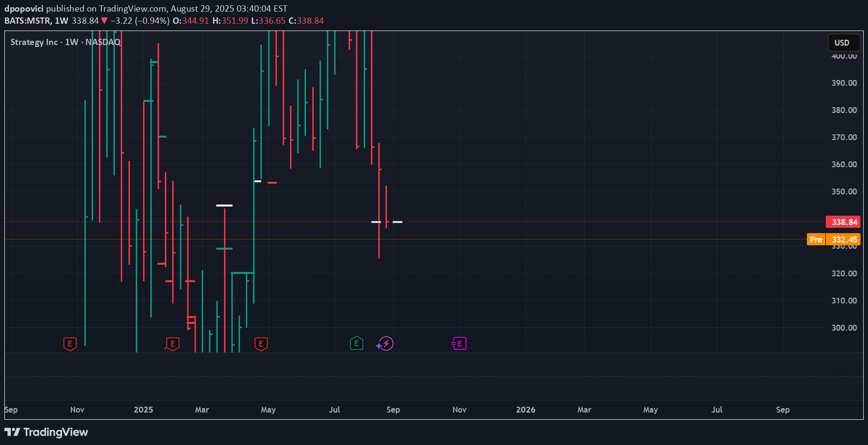This screenshot has width=868, height=445.
Task: Open the USD currency selector
Action: coord(843,43)
